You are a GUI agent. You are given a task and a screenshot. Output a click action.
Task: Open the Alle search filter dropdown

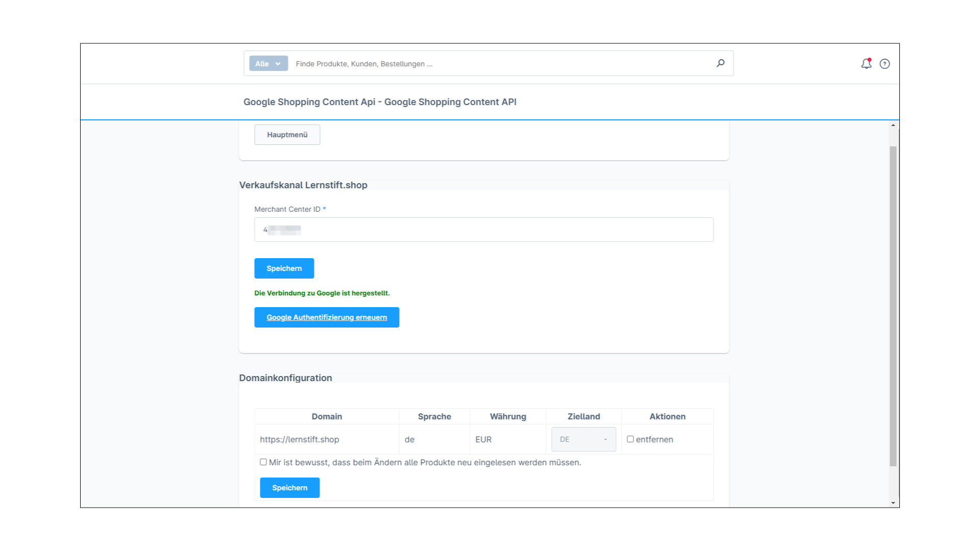(x=268, y=64)
